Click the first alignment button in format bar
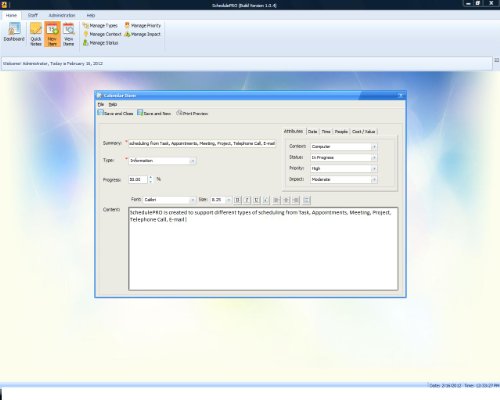500x400 pixels. tap(276, 200)
